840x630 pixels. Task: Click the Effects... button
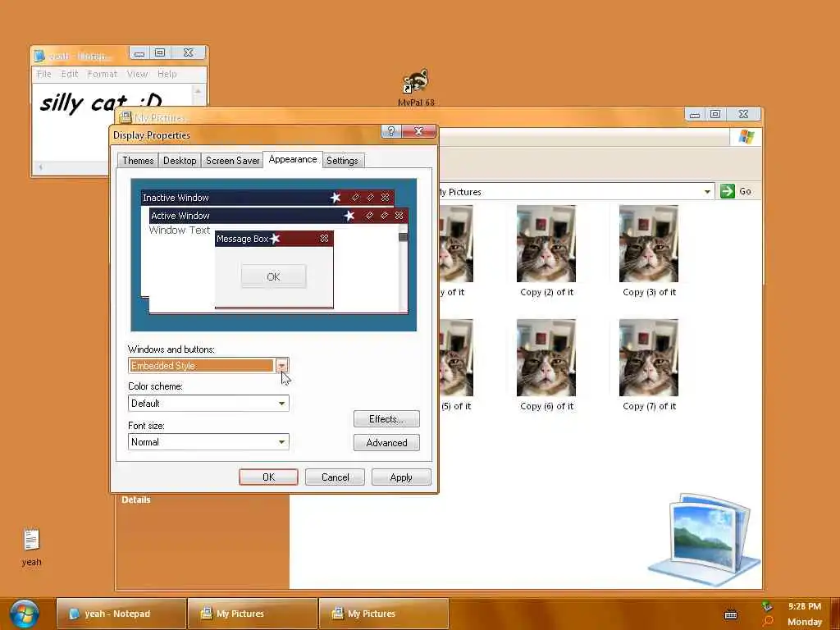(386, 419)
